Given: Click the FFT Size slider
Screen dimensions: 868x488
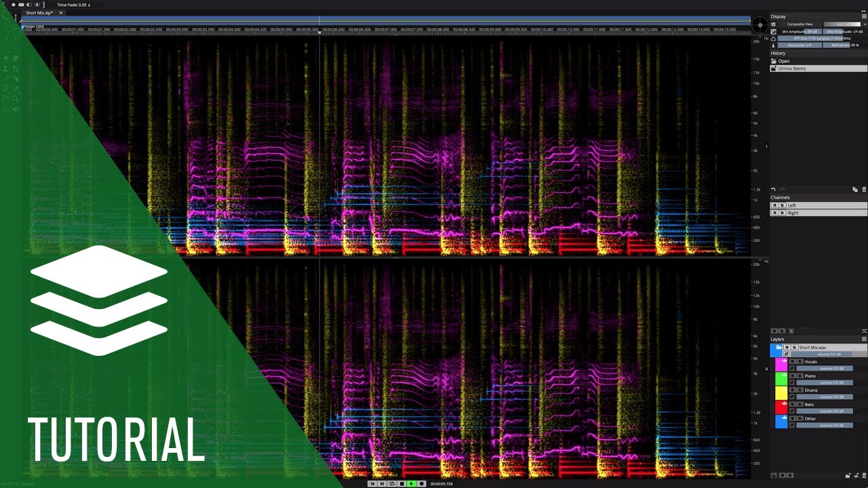Looking at the screenshot, I should click(x=822, y=39).
